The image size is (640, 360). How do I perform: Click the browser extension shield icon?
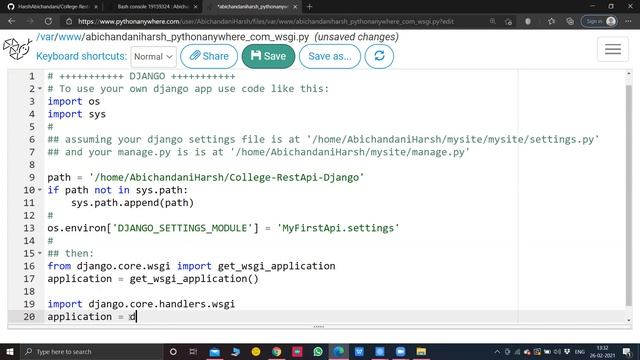click(528, 21)
